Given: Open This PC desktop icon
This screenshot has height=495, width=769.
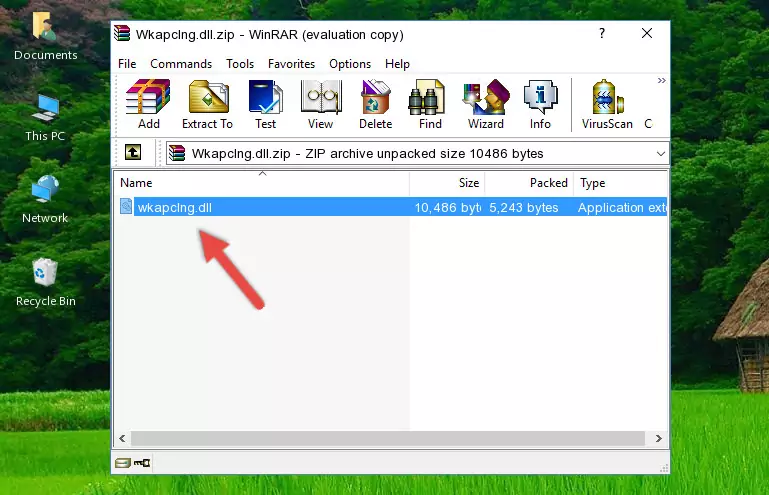Looking at the screenshot, I should (x=45, y=118).
